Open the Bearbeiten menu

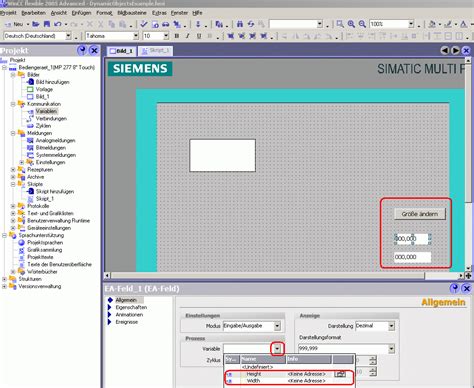33,13
